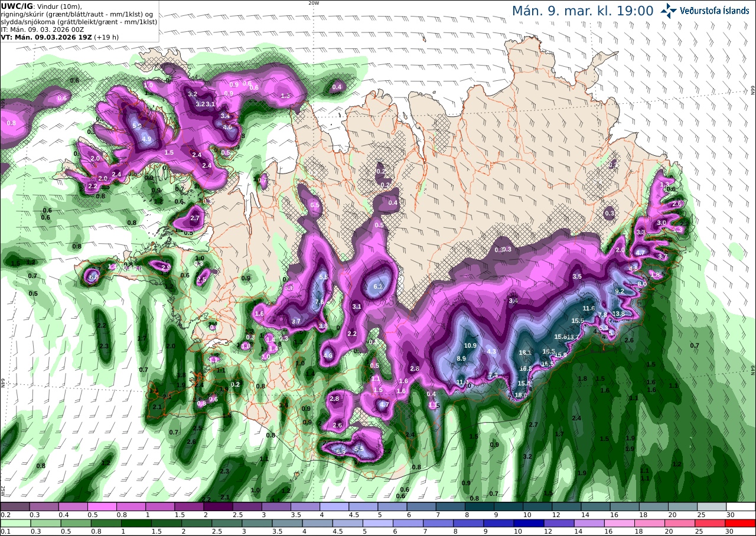The image size is (756, 536).
Task: Click the '4.9' snowfall value over the Westfjords
Action: coord(146,139)
